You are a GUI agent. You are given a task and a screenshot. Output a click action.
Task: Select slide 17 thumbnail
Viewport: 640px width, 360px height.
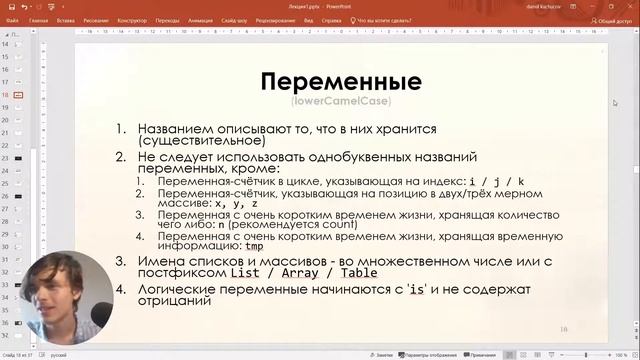18,82
